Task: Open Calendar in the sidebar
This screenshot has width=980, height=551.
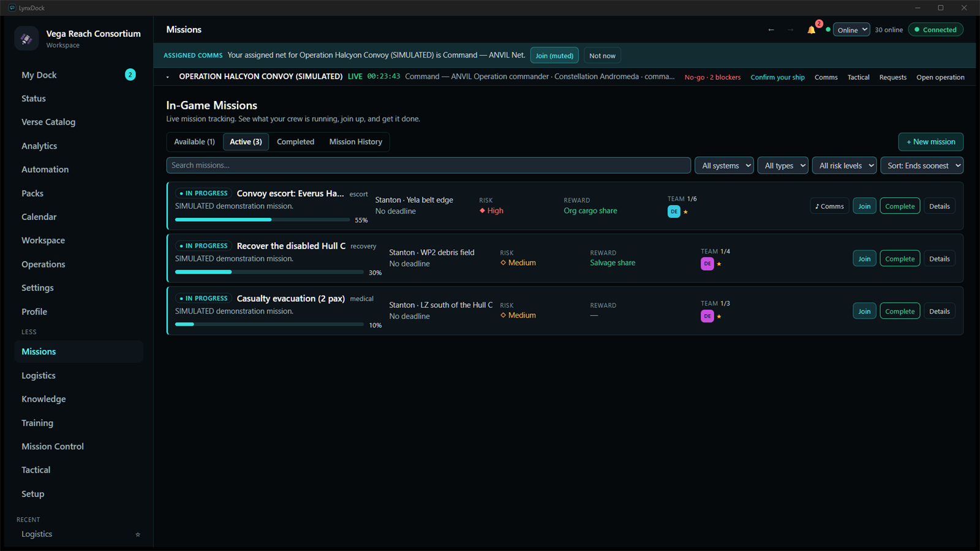Action: coord(78,217)
